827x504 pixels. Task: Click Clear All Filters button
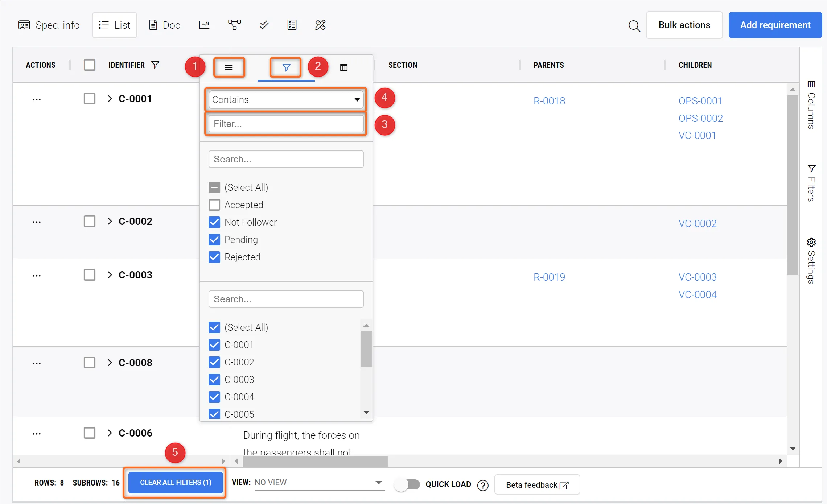176,482
